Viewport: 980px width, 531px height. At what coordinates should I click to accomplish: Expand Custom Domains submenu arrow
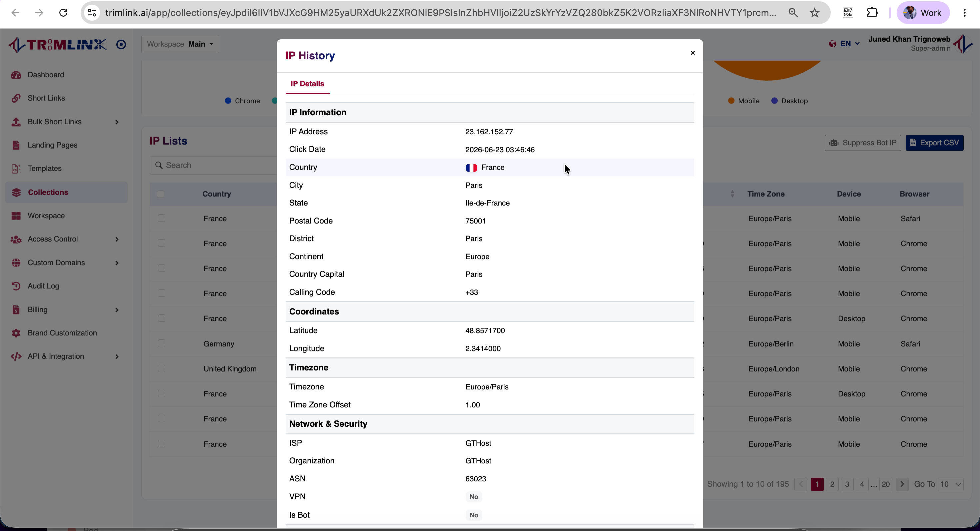pyautogui.click(x=117, y=263)
